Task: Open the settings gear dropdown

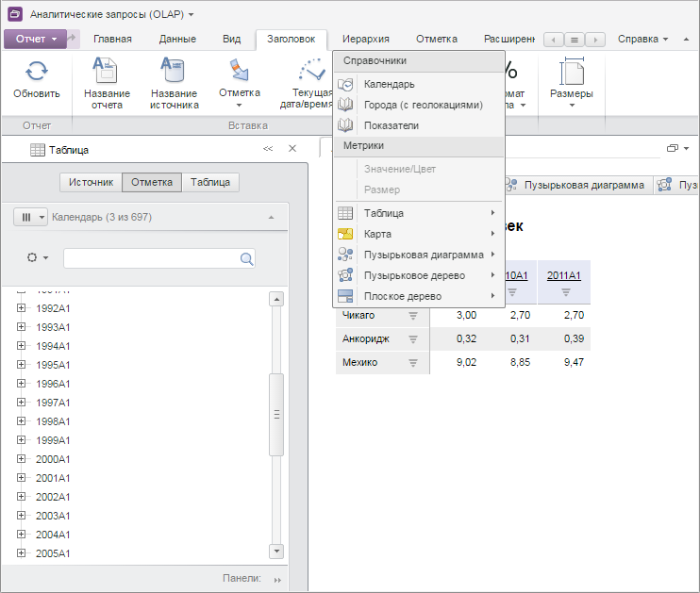Action: (x=38, y=258)
